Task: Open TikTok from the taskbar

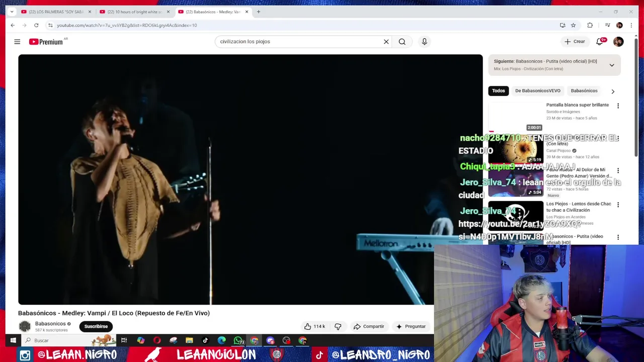Action: (x=205, y=340)
